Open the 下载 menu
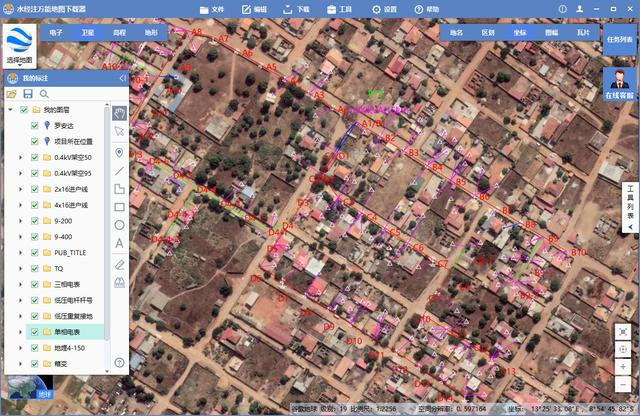This screenshot has width=640, height=416. point(297,9)
